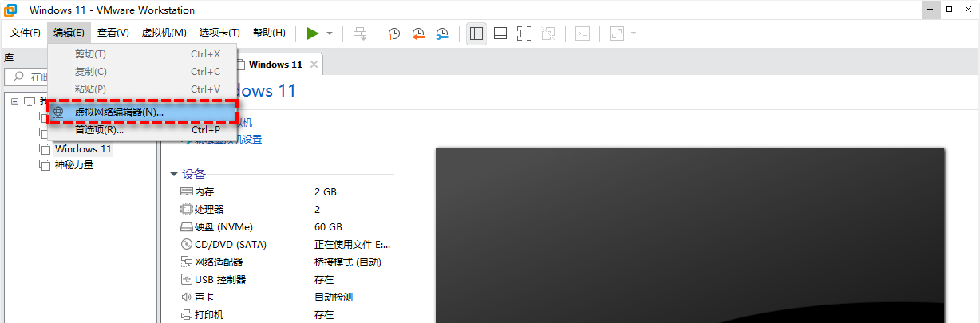Click the computer icon at library root

(30, 102)
